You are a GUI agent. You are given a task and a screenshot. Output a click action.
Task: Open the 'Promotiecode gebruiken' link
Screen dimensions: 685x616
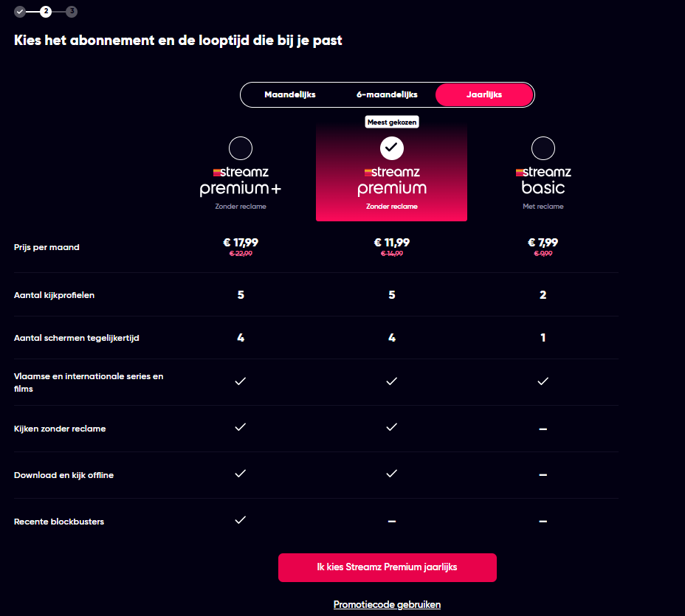pos(387,604)
